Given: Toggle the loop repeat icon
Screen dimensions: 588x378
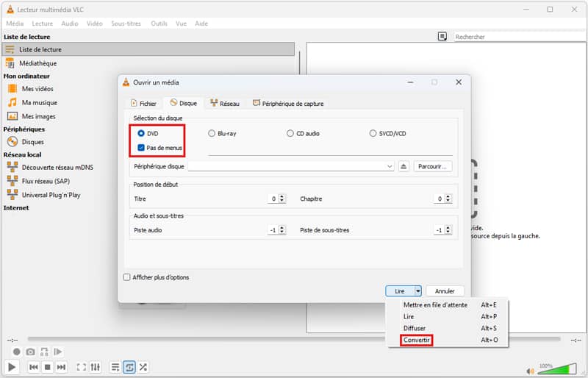Looking at the screenshot, I should point(129,367).
